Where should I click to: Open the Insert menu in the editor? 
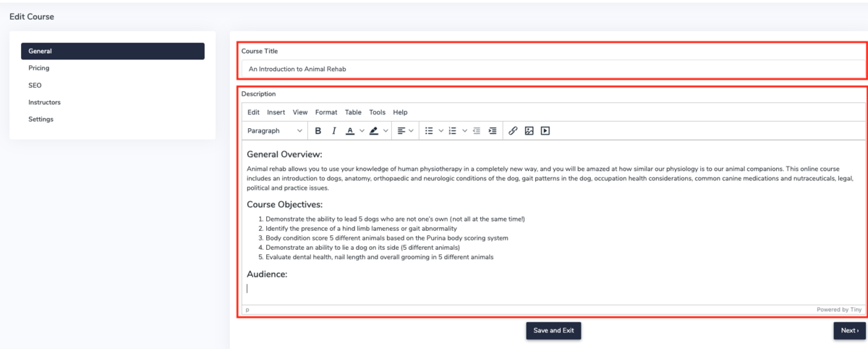(x=276, y=112)
